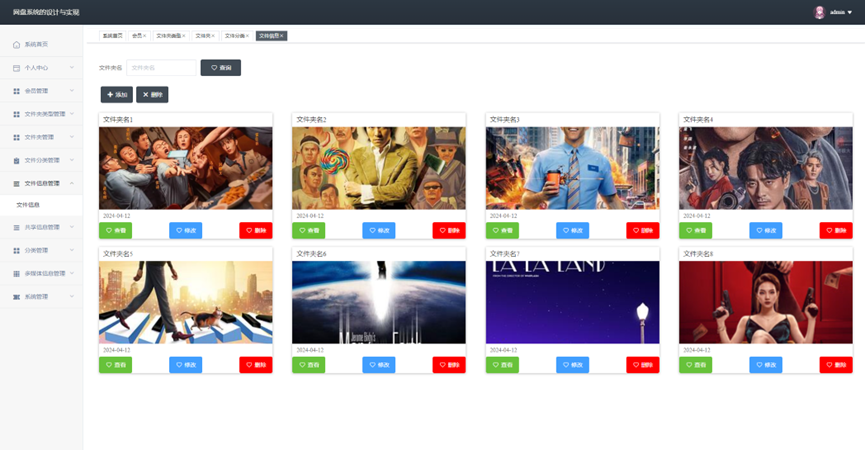Open the 文件夹名2 lollipop poster thumbnail

click(x=379, y=168)
